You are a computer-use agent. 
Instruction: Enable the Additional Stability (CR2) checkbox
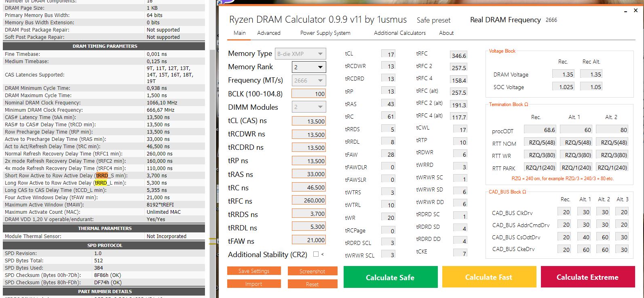click(316, 254)
